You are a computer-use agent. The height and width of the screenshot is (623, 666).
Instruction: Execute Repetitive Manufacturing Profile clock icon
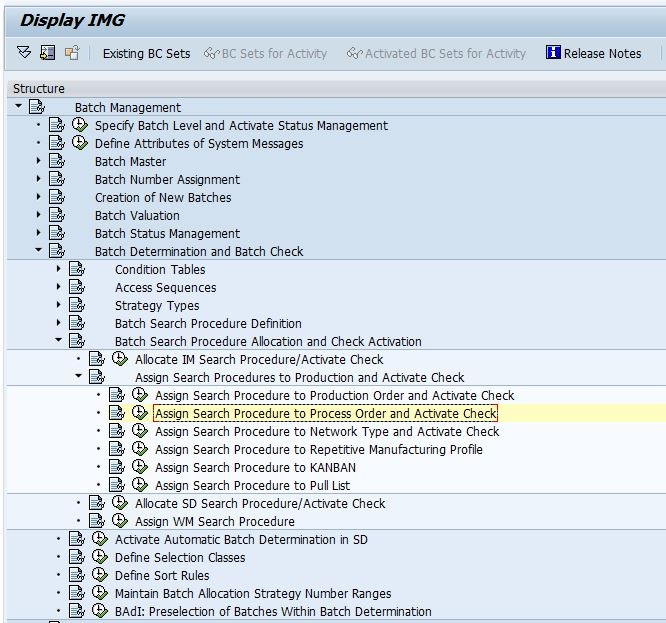[x=140, y=448]
